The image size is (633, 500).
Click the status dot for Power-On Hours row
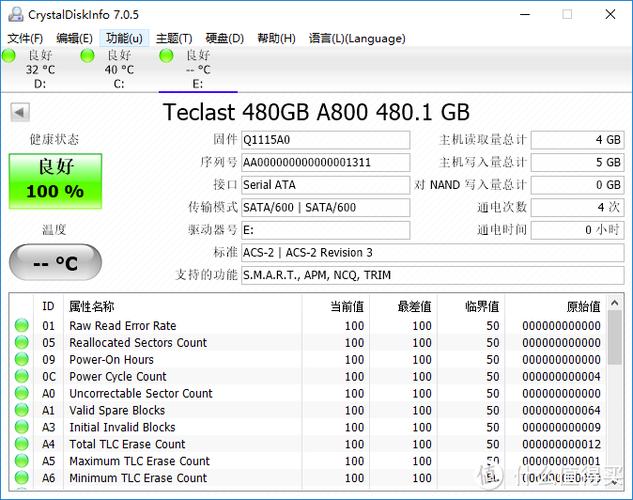(x=21, y=360)
